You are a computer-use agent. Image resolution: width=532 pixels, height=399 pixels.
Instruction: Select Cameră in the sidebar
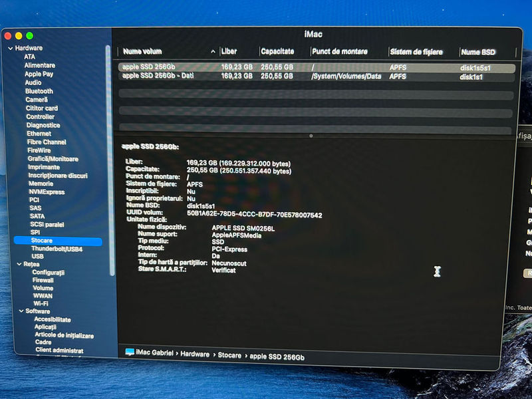[37, 99]
